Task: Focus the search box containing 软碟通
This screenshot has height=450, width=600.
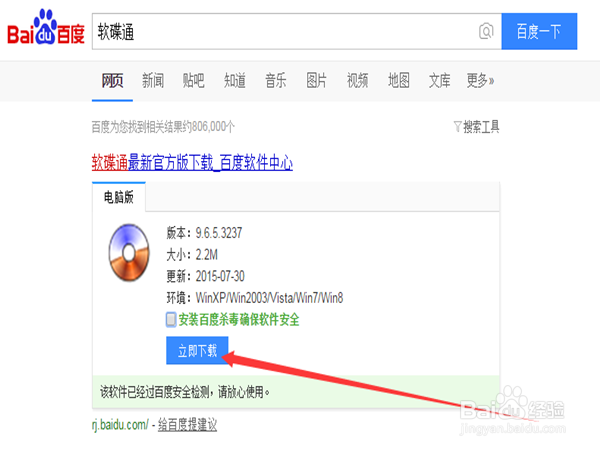Action: click(297, 31)
